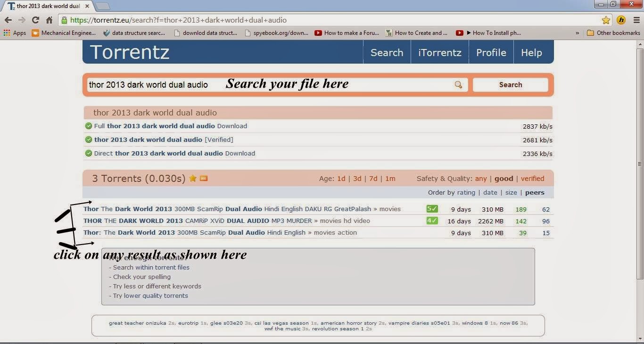644x344 pixels.
Task: Open the yellow 'h' extension icon
Action: pyautogui.click(x=621, y=20)
